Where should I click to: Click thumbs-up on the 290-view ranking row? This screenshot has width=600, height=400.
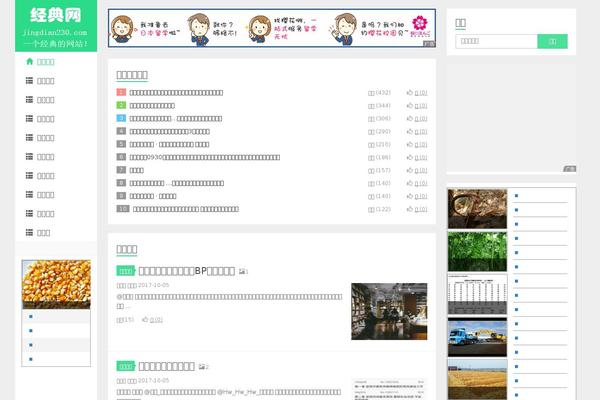click(417, 132)
